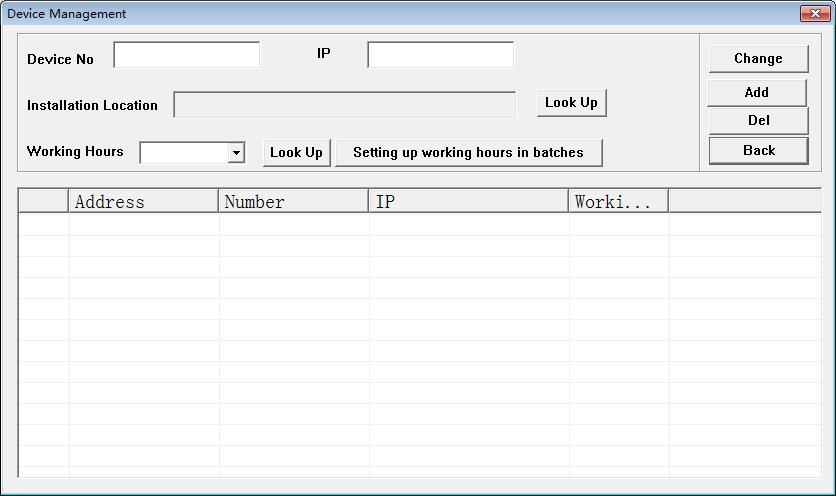The width and height of the screenshot is (836, 496).
Task: Expand the Working Hours dropdown arrow
Action: click(x=236, y=153)
